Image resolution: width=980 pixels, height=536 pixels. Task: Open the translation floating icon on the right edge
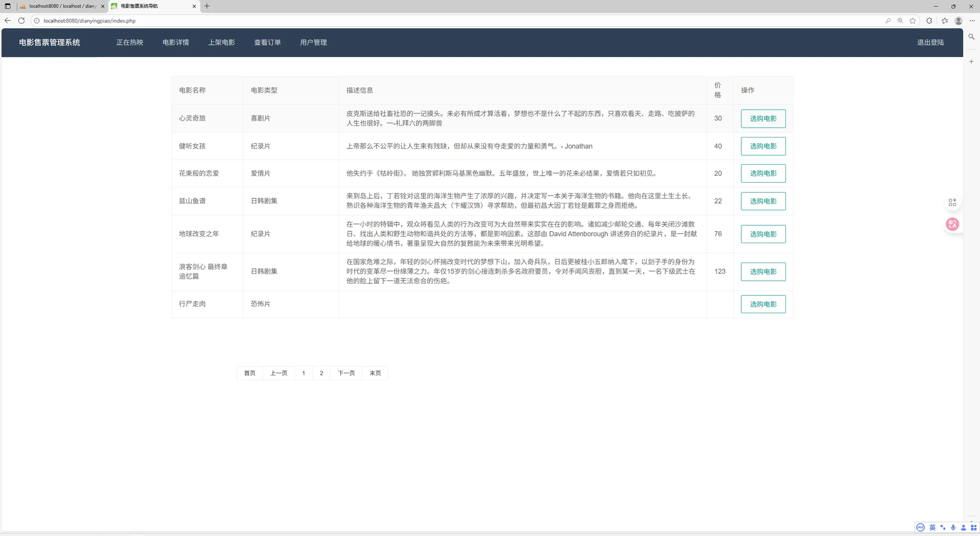click(952, 224)
